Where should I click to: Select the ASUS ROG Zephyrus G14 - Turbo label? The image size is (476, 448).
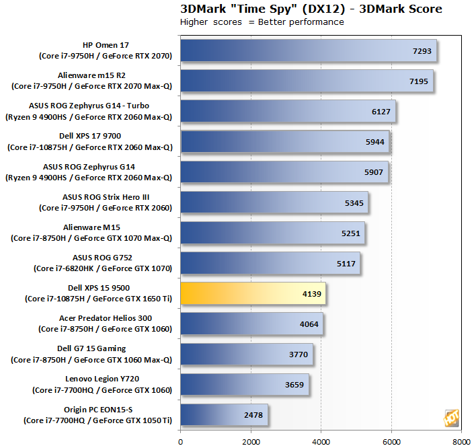[89, 111]
